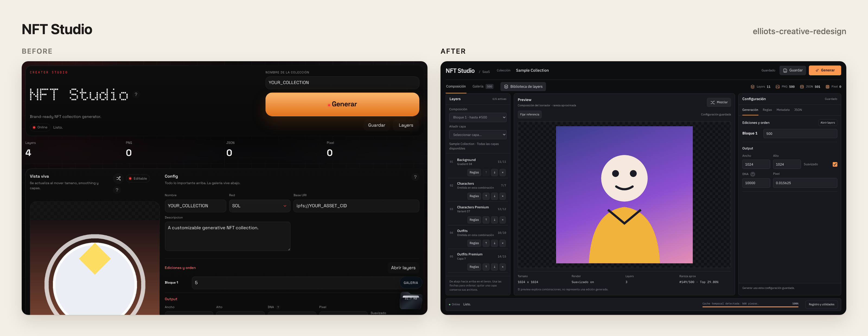Click the Base URI input field in BEFORE
The height and width of the screenshot is (336, 868).
click(x=356, y=206)
